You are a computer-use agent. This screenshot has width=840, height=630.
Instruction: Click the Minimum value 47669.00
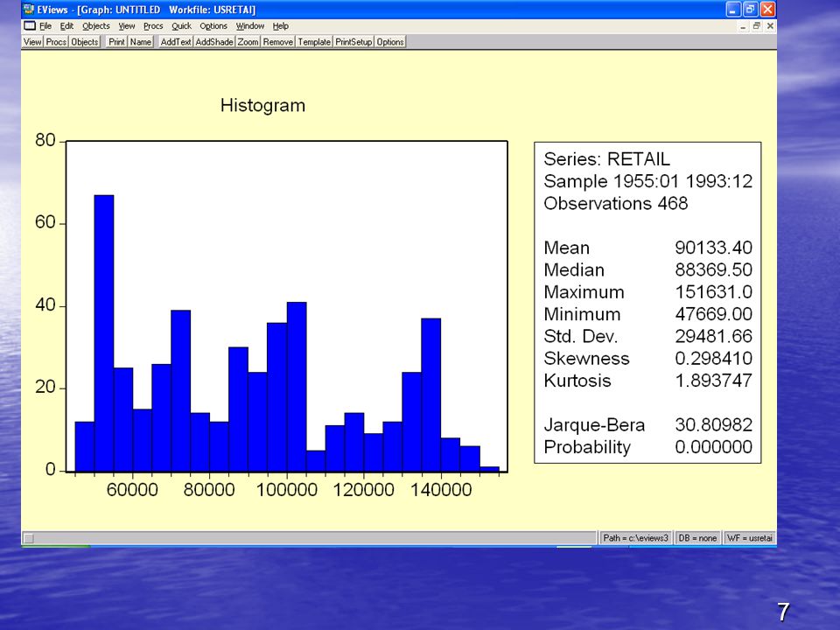pyautogui.click(x=714, y=314)
